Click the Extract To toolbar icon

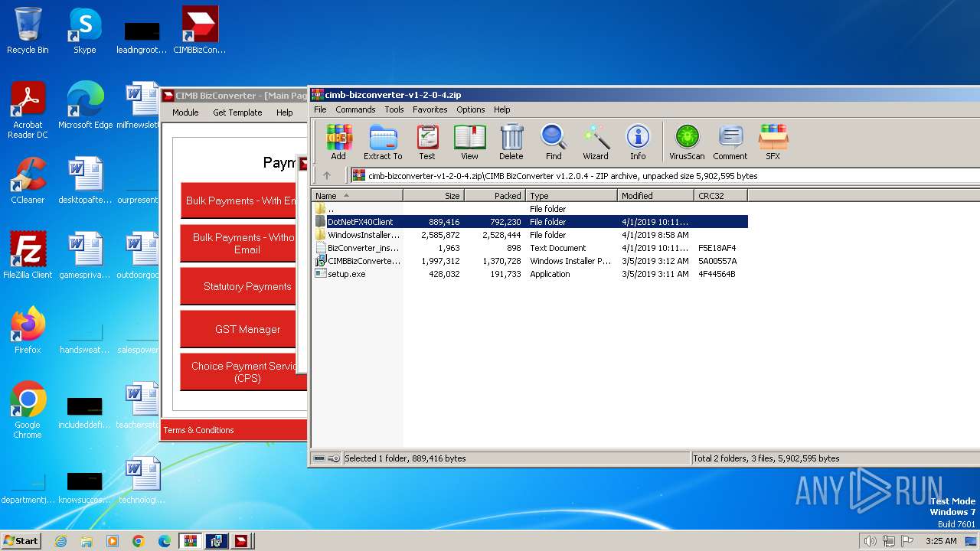[x=383, y=142]
